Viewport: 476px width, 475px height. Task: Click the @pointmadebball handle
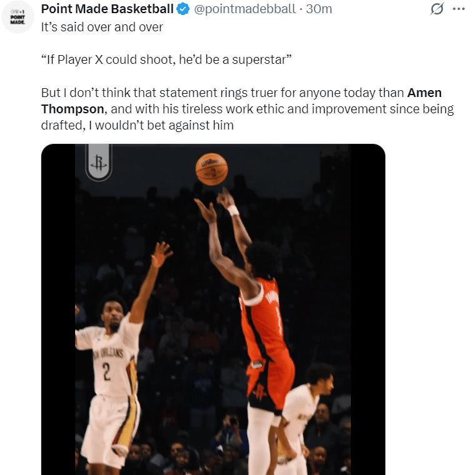pyautogui.click(x=246, y=9)
